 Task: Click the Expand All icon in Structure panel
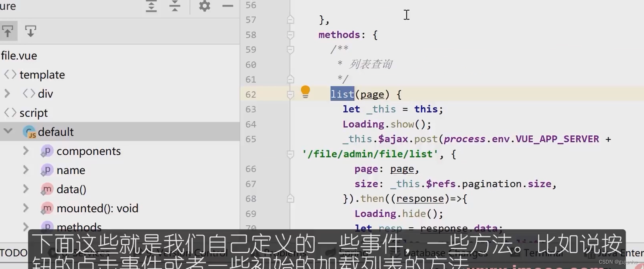tap(151, 6)
